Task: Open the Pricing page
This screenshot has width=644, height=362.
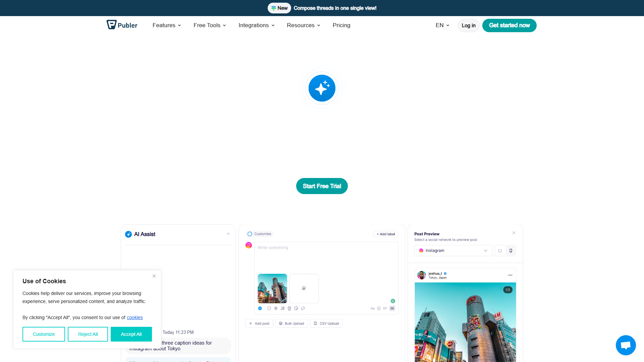Action: coord(341,25)
